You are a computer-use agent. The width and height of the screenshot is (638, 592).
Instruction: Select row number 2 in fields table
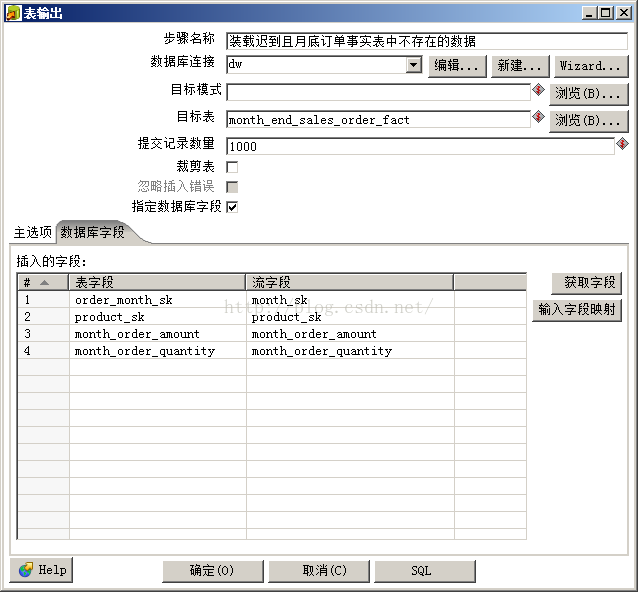43,317
